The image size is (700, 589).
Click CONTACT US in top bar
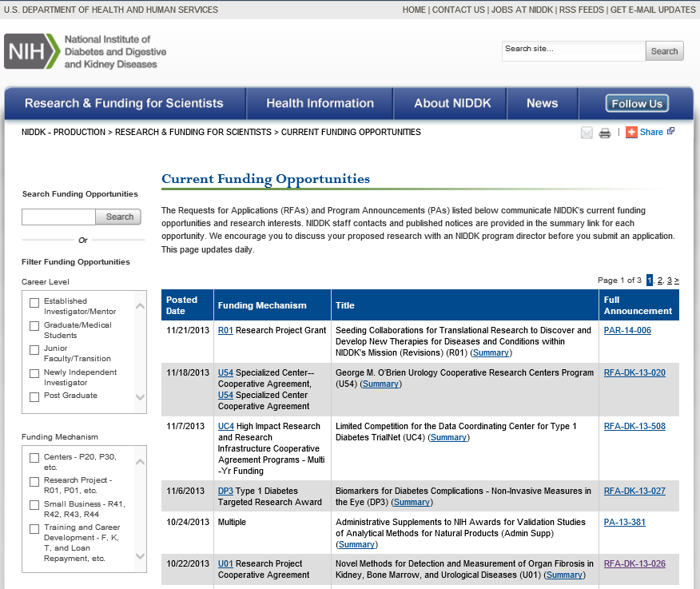point(458,10)
